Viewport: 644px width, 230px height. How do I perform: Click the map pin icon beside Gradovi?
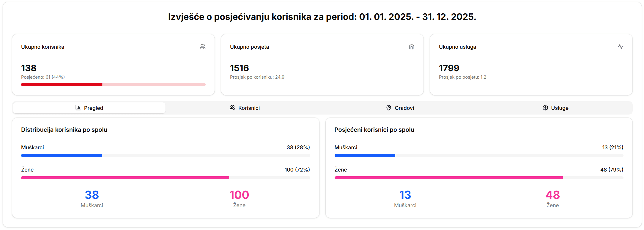pyautogui.click(x=388, y=108)
